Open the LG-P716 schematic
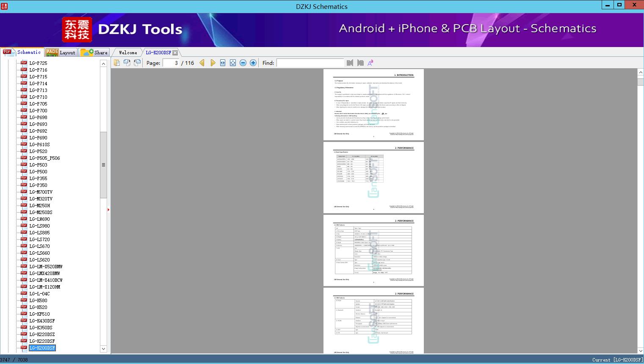 click(x=39, y=70)
